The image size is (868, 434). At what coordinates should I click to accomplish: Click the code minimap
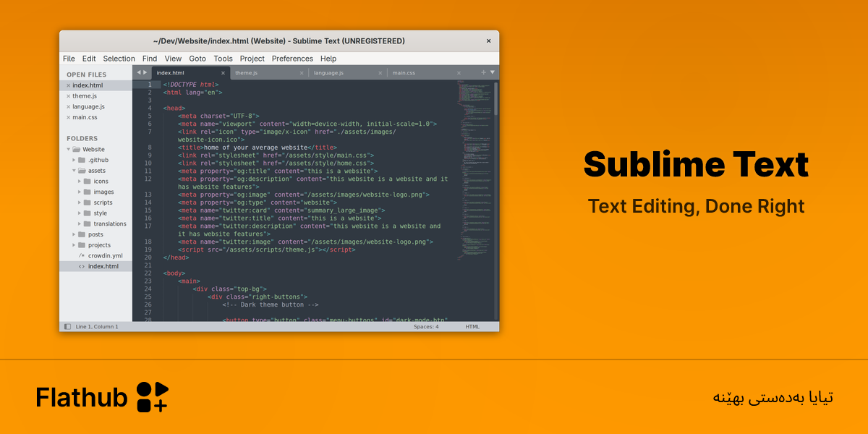(x=474, y=170)
